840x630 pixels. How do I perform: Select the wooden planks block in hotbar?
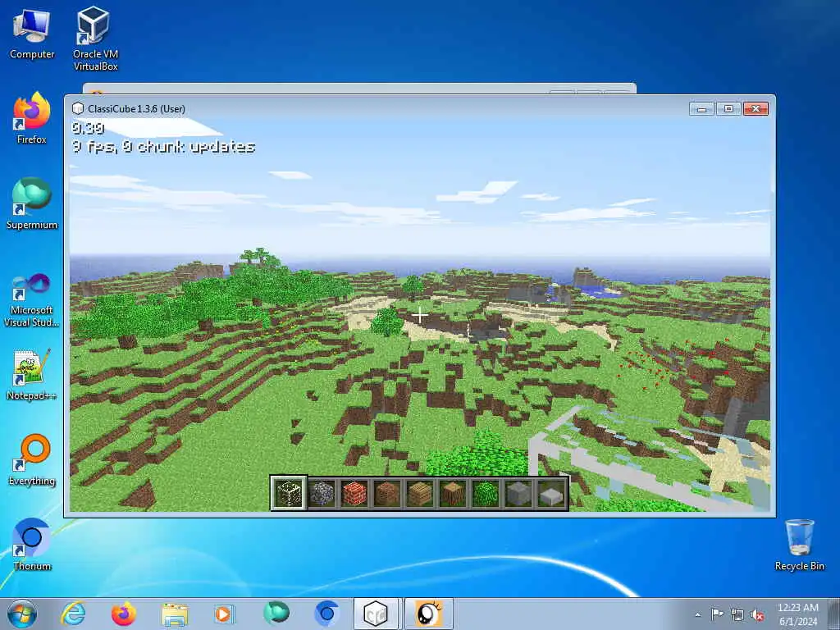pos(420,493)
